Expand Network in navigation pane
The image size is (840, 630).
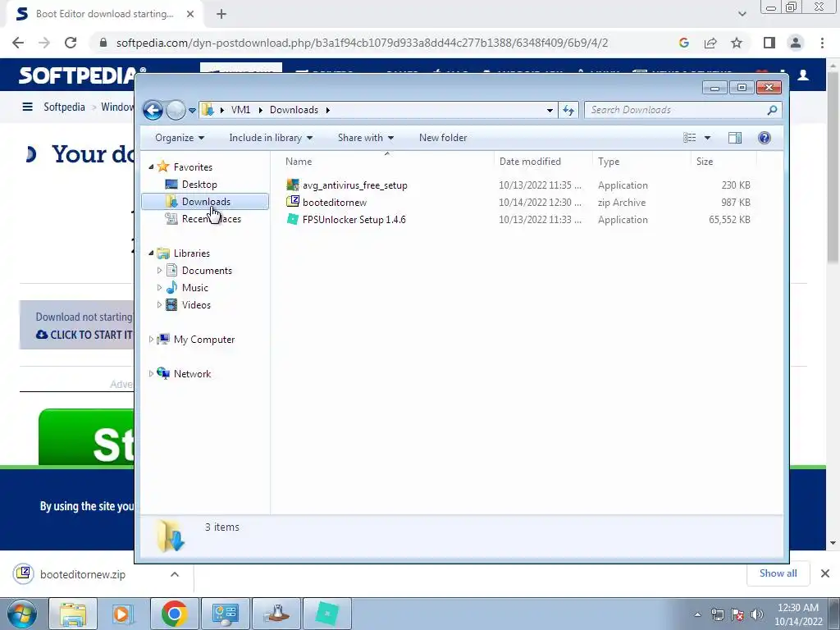151,373
